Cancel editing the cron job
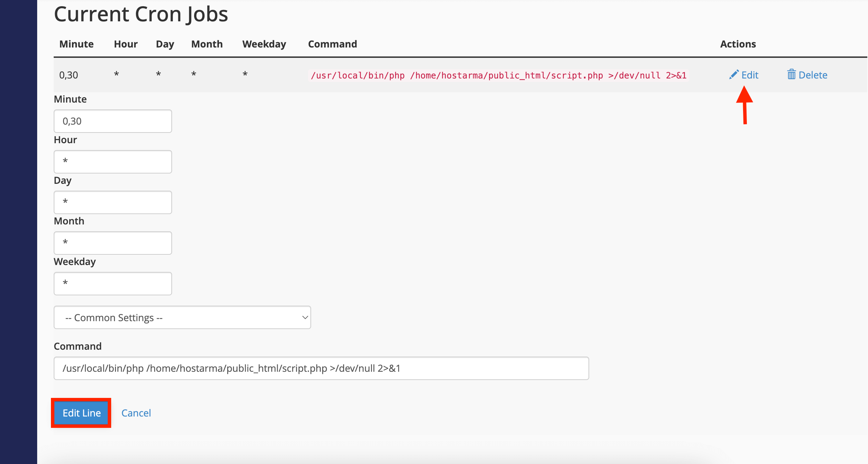This screenshot has width=868, height=464. click(x=136, y=413)
